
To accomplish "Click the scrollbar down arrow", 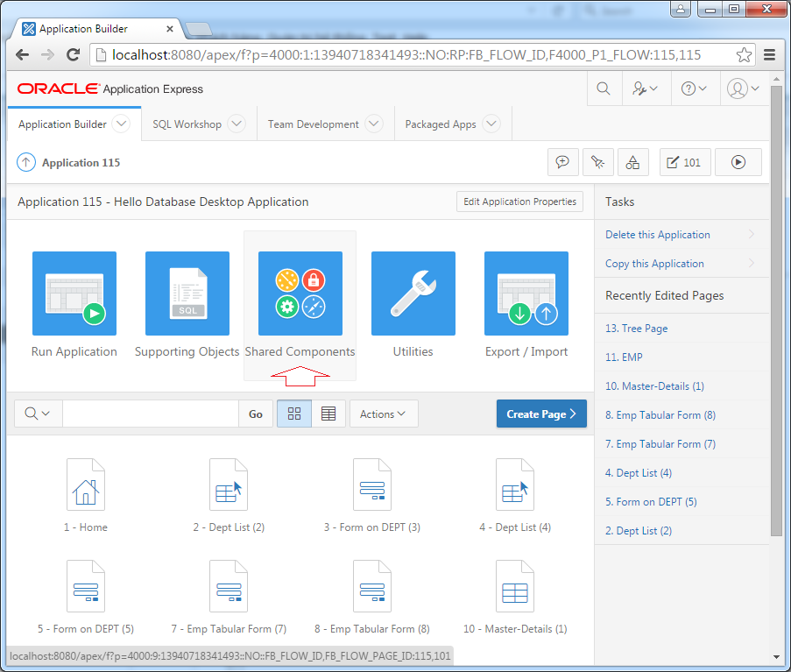I will coord(776,657).
